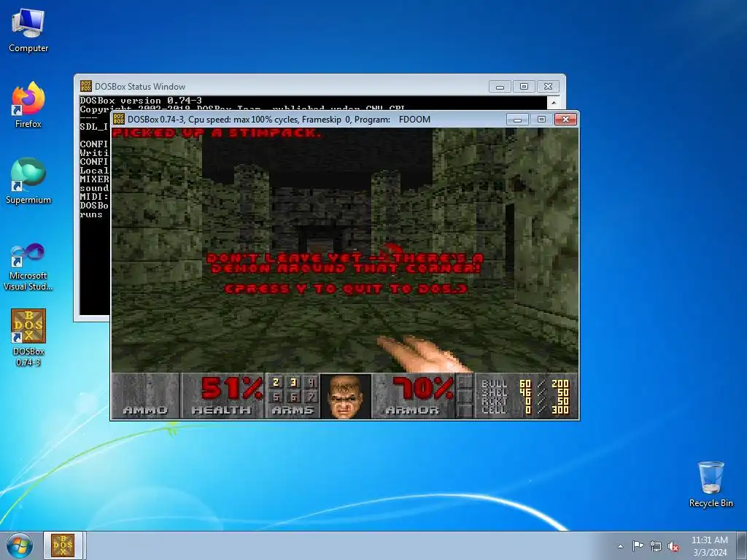The height and width of the screenshot is (560, 747).
Task: Open the Computer desktop icon
Action: (28, 30)
